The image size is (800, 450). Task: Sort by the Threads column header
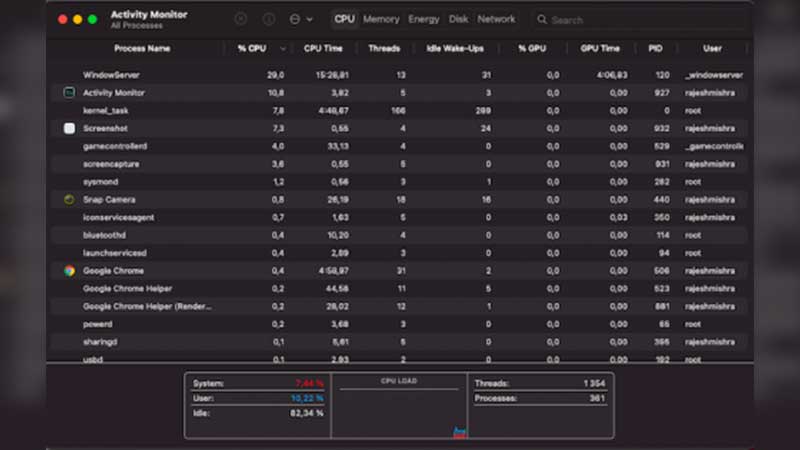tap(384, 48)
